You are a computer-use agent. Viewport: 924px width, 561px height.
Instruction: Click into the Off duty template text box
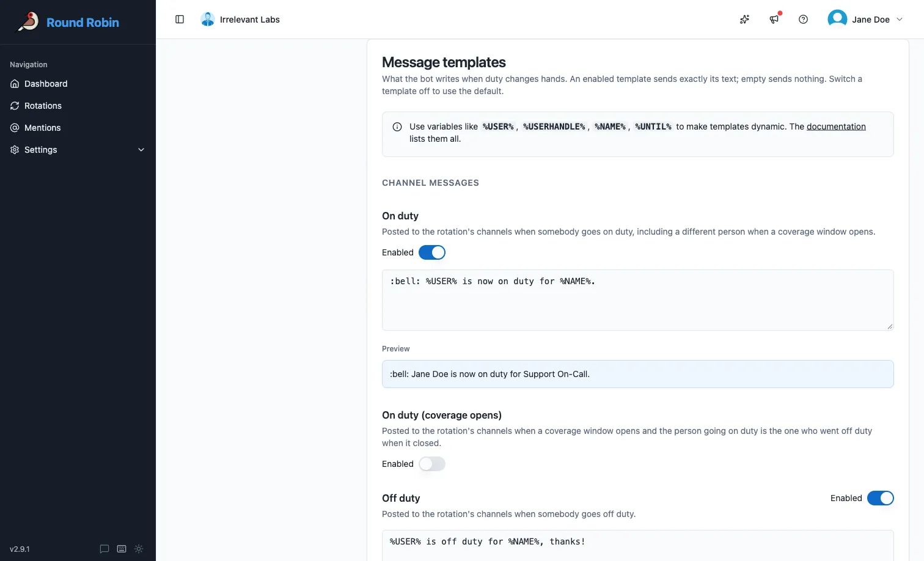[x=638, y=545]
